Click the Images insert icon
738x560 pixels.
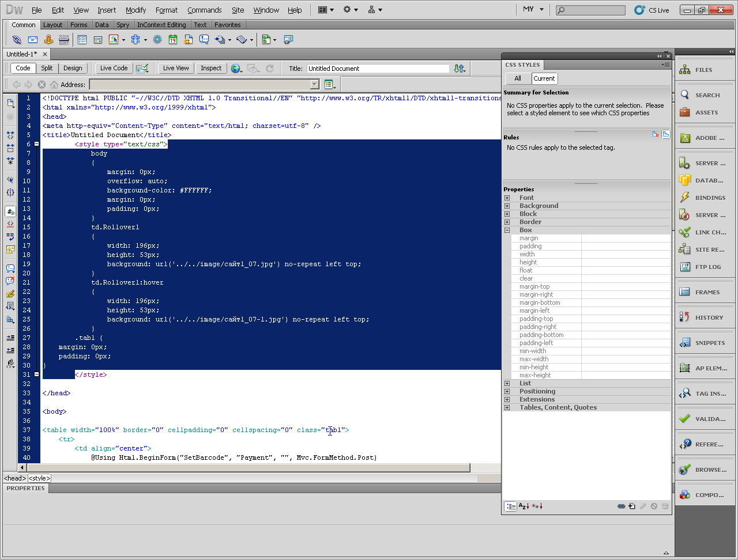click(x=114, y=40)
